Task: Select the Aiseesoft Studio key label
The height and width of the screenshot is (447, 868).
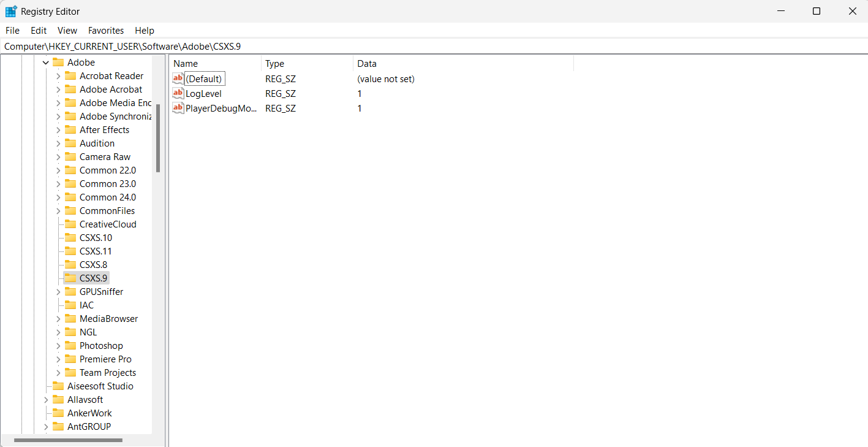Action: pos(100,386)
